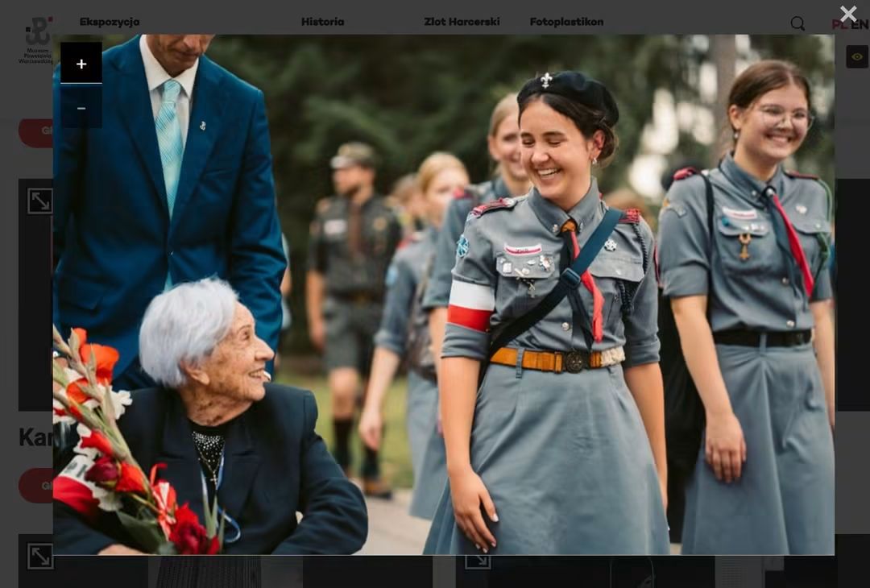The image size is (870, 588).
Task: Expand the bottom-left gallery tile fullscreen
Action: tap(40, 556)
